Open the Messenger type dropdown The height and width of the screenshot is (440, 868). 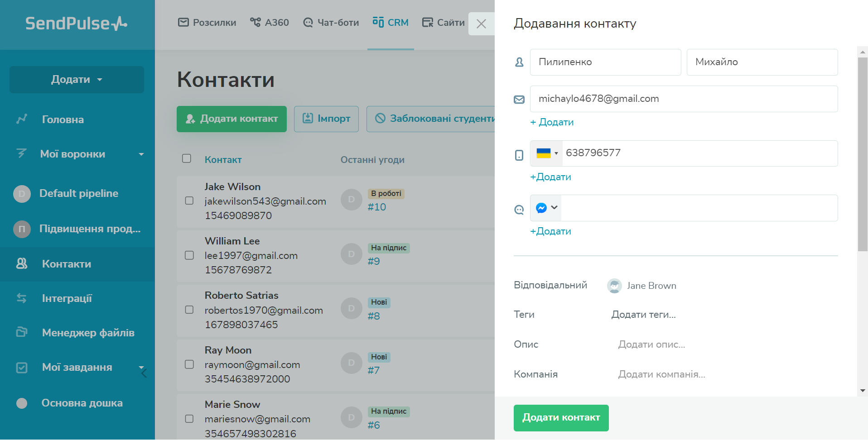[546, 208]
